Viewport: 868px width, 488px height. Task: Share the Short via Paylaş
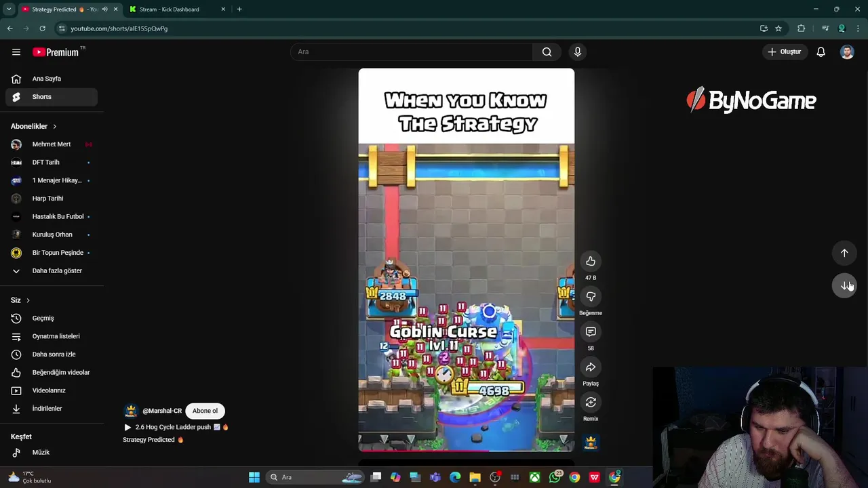click(591, 367)
